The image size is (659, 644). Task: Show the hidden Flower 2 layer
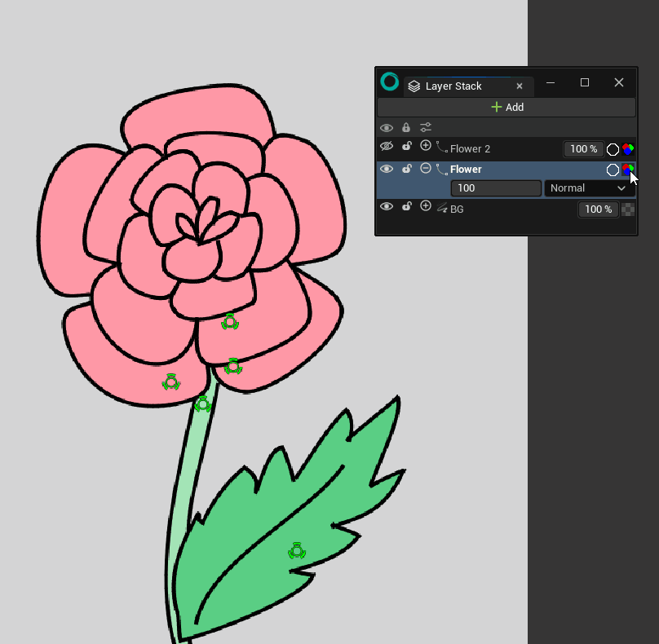[387, 148]
